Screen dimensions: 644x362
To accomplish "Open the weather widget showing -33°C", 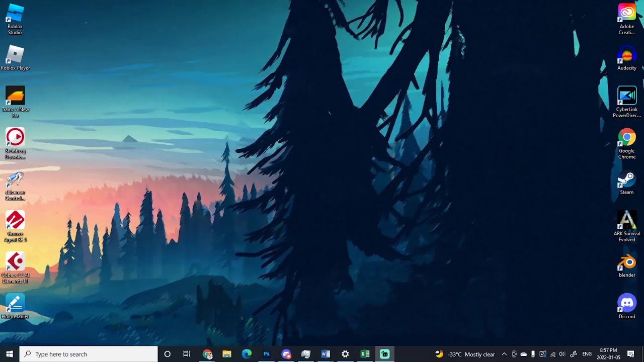I will point(465,354).
